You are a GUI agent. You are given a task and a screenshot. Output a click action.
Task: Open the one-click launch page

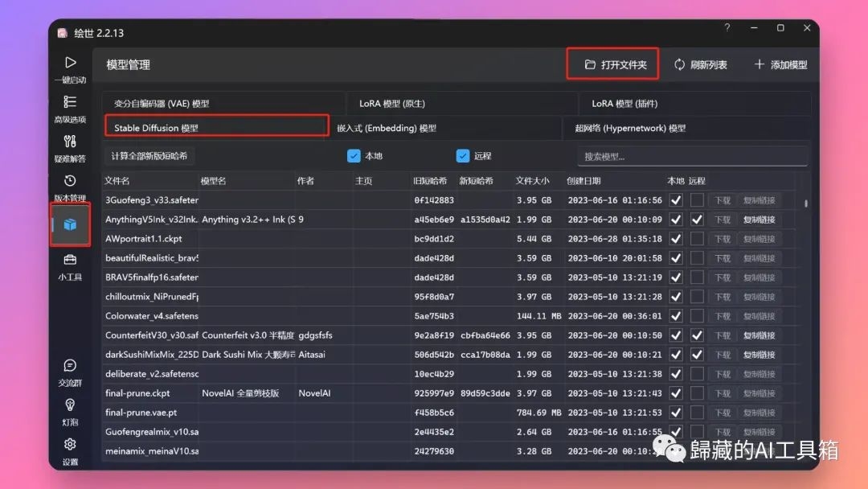[70, 69]
